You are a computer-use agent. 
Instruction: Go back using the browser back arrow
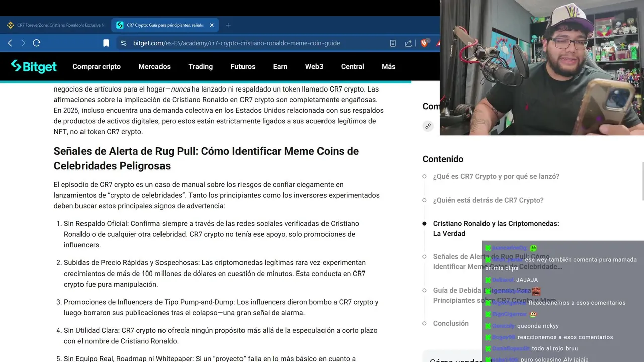10,43
